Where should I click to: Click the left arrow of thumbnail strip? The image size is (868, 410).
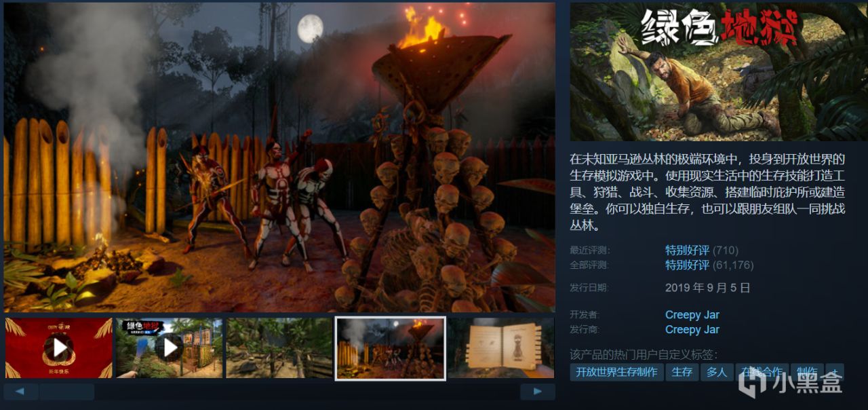20,392
